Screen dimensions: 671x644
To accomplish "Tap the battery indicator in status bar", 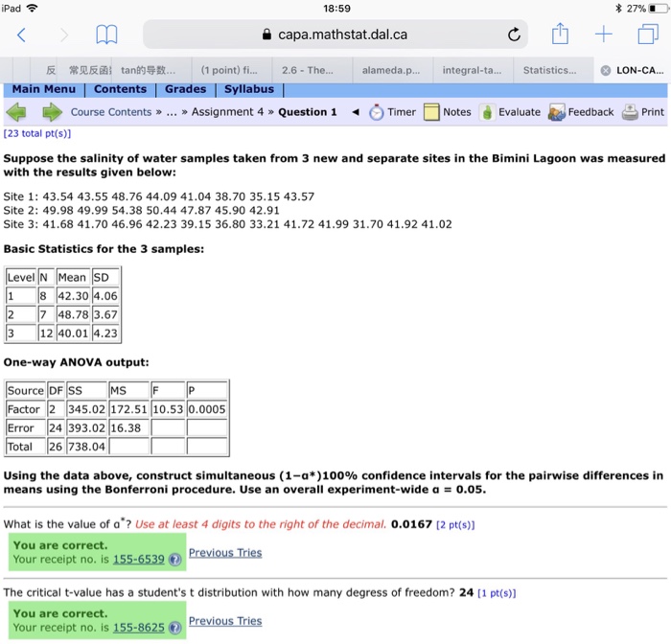I will pos(659,9).
